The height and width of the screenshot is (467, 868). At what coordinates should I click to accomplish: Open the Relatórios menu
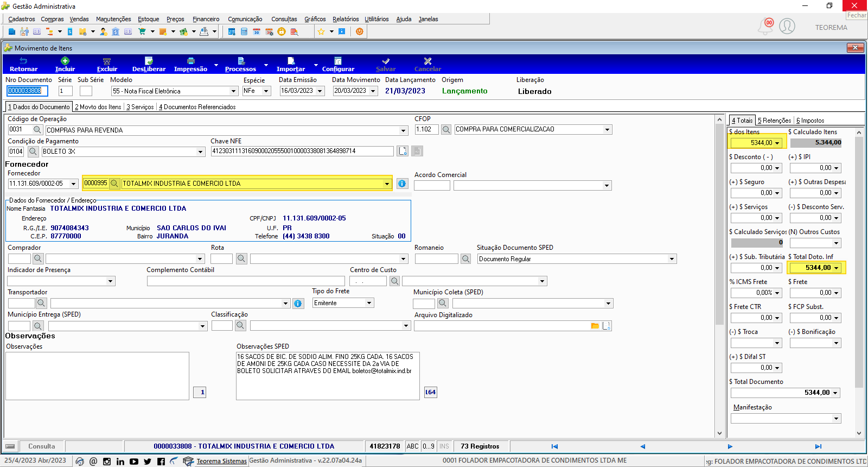click(x=346, y=19)
